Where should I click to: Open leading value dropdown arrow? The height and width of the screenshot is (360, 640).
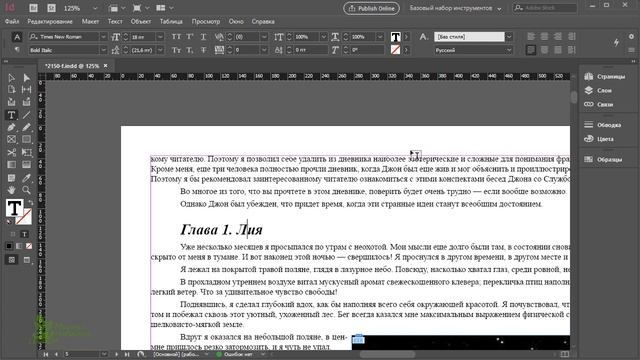point(160,50)
